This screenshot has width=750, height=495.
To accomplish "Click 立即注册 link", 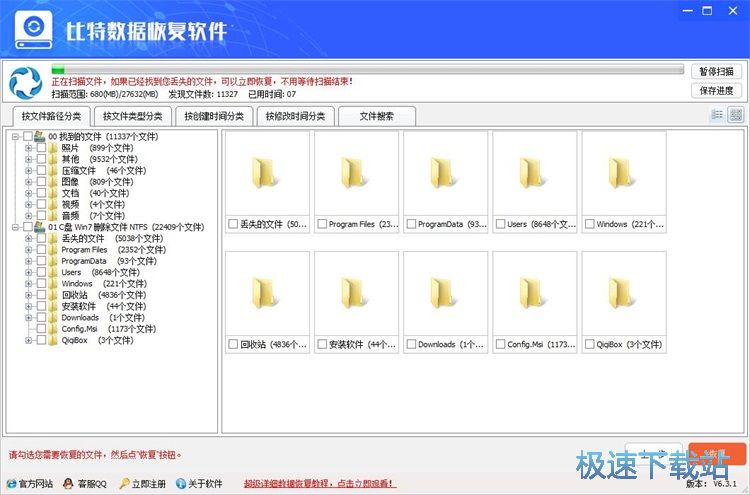I will click(149, 484).
